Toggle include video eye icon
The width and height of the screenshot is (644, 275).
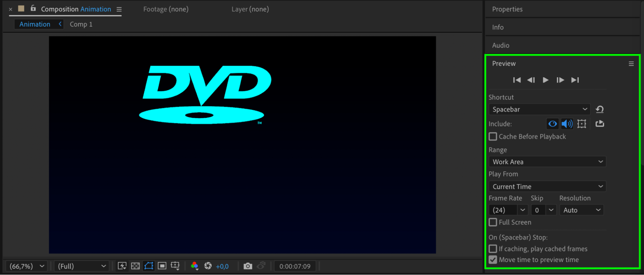pos(553,124)
